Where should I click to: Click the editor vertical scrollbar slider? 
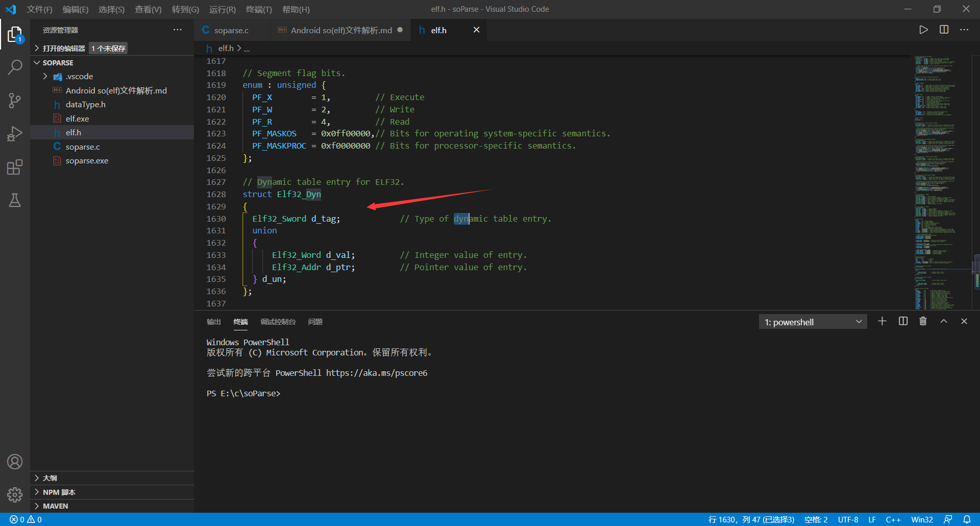[x=976, y=272]
